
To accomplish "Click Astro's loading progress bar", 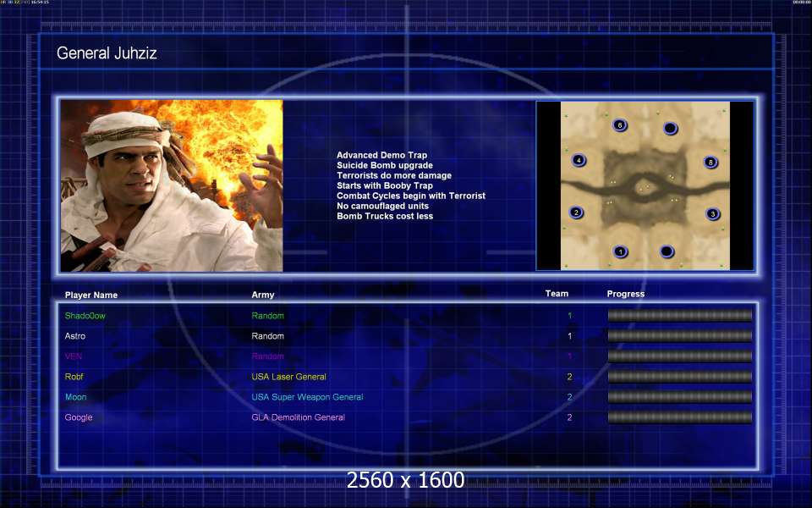I will pos(679,335).
